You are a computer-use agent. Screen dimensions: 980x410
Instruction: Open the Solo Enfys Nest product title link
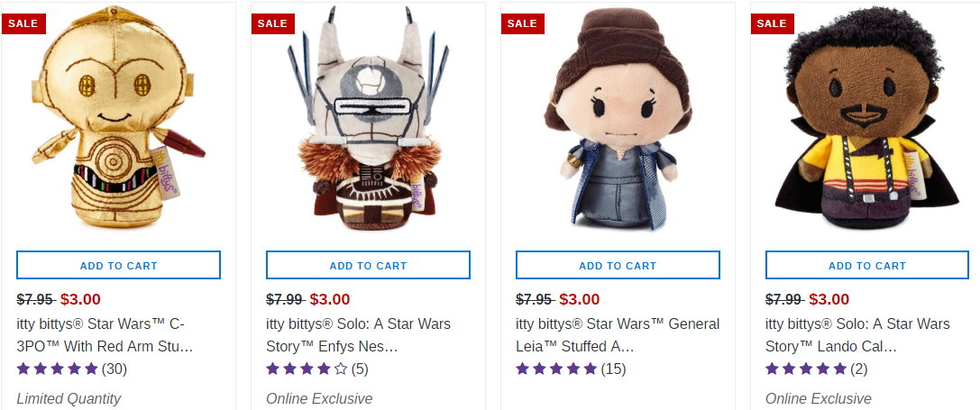coord(358,334)
